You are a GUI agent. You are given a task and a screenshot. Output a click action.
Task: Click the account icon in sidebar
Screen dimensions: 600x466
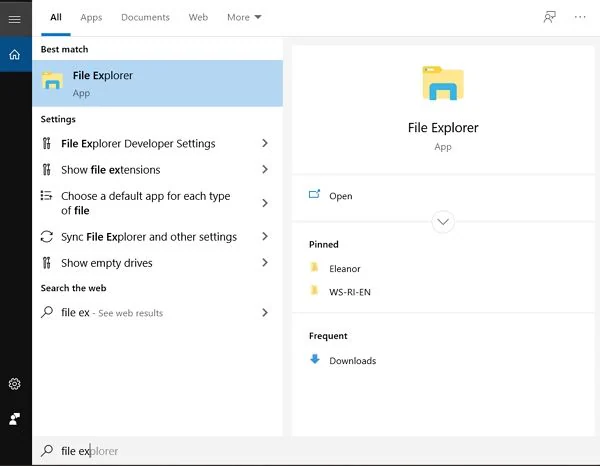coord(15,418)
